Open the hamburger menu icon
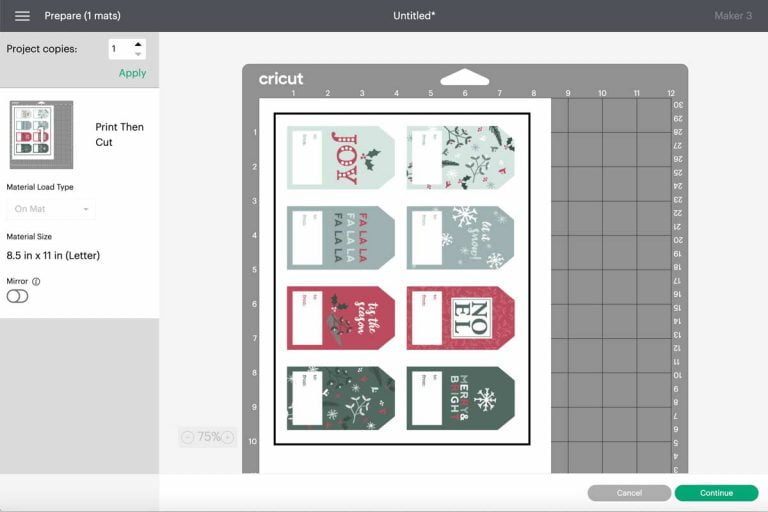The height and width of the screenshot is (512, 768). tap(22, 16)
